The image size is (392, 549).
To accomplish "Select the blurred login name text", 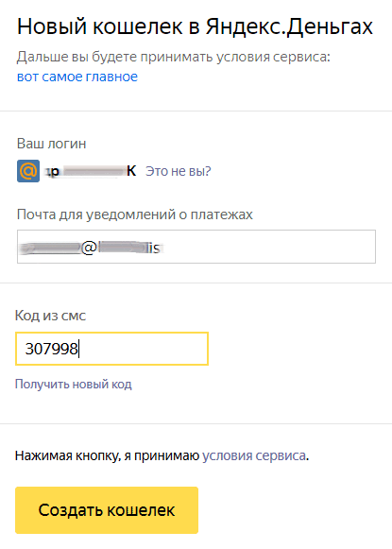I will 91,171.
